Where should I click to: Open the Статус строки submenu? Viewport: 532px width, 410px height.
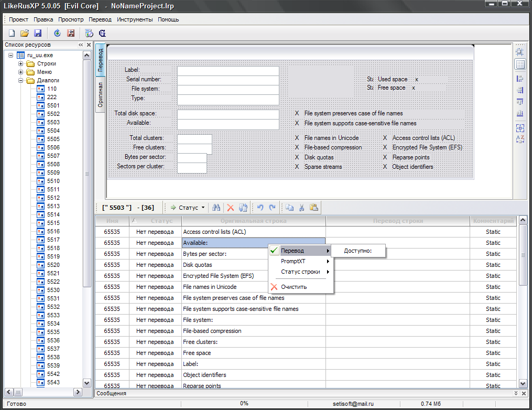[300, 272]
